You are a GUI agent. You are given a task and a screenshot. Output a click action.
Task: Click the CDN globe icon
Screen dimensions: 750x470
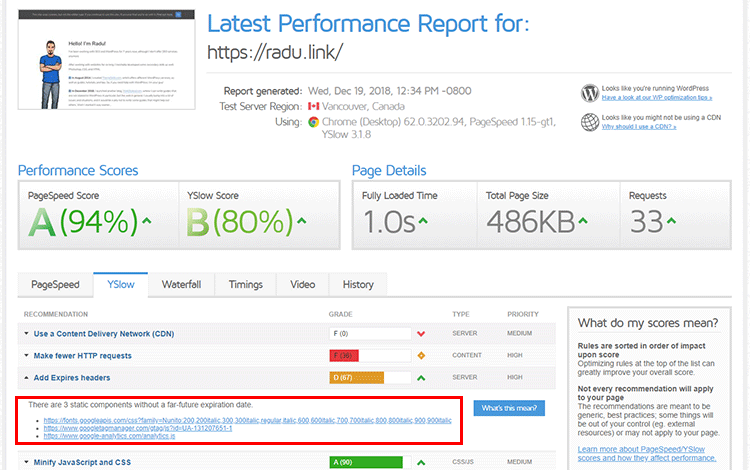point(590,122)
